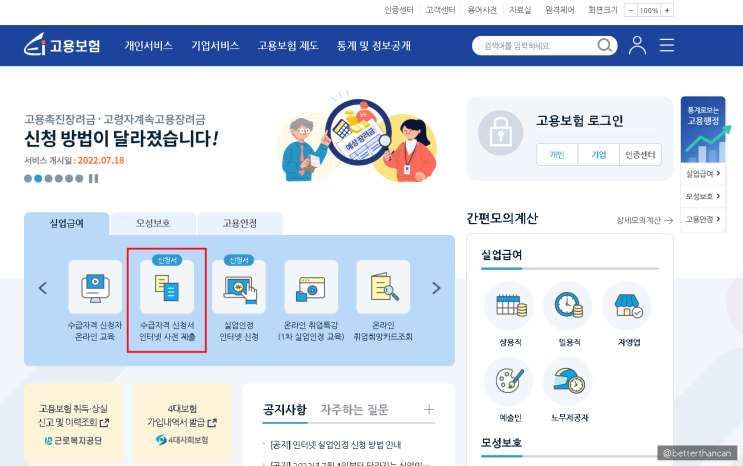Select the 예술인 palette icon

tap(510, 381)
